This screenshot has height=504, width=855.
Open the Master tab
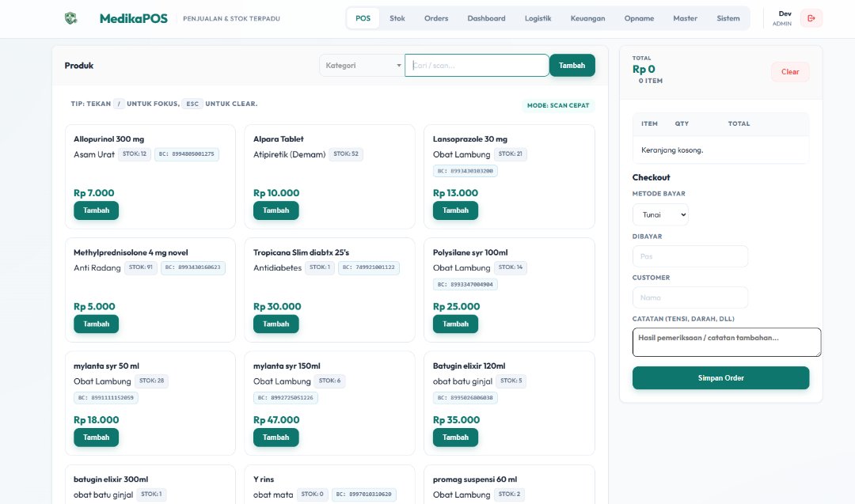[685, 18]
